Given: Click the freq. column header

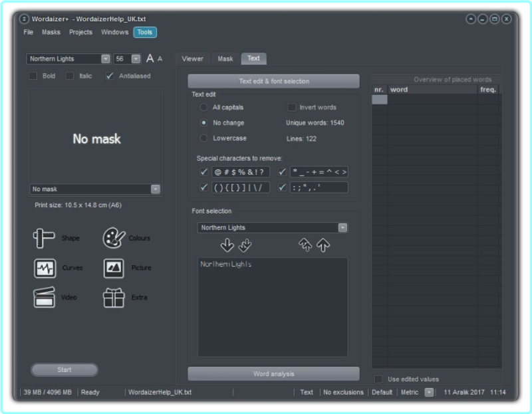Looking at the screenshot, I should coord(488,90).
